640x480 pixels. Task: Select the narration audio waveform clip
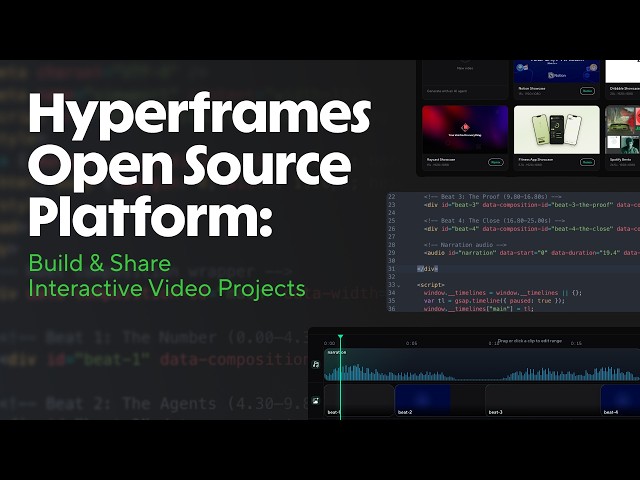pos(482,364)
